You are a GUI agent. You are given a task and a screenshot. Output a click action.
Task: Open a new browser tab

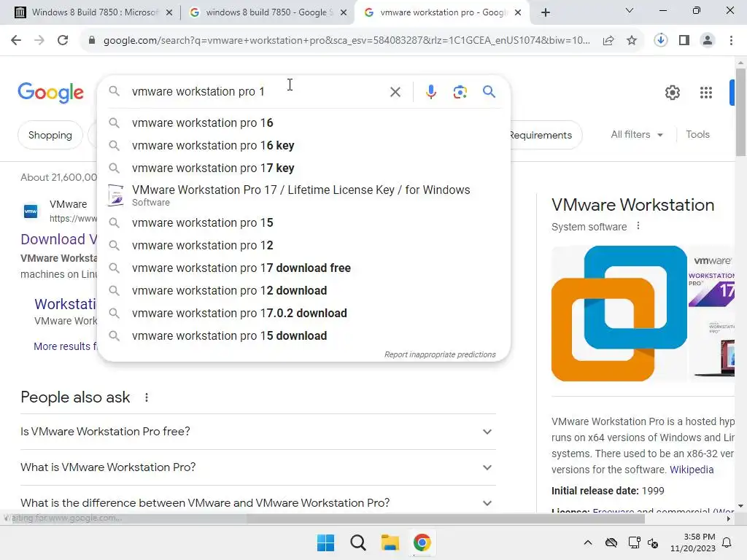point(546,12)
